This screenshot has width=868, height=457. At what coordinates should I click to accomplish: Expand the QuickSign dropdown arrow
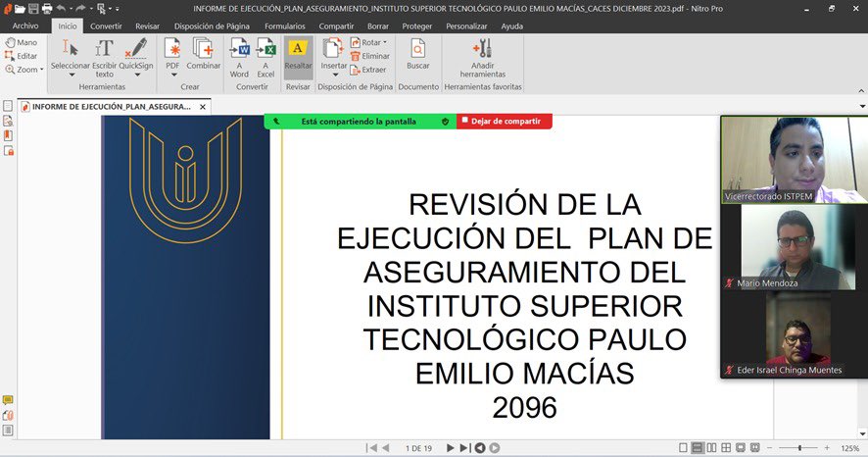tap(137, 75)
